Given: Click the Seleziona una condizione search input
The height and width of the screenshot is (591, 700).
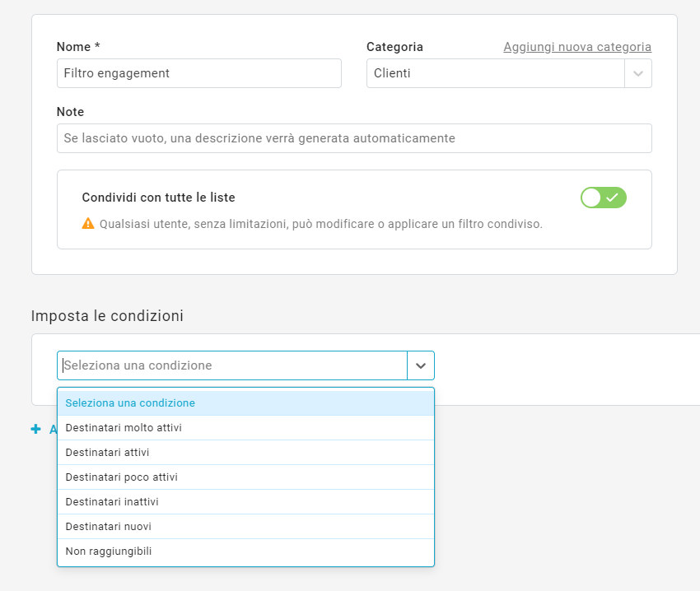Looking at the screenshot, I should point(232,365).
